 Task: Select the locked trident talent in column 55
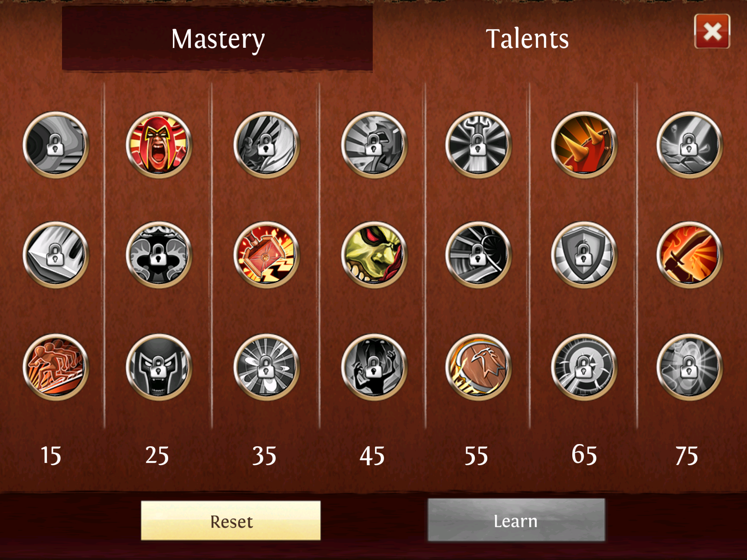(x=478, y=145)
